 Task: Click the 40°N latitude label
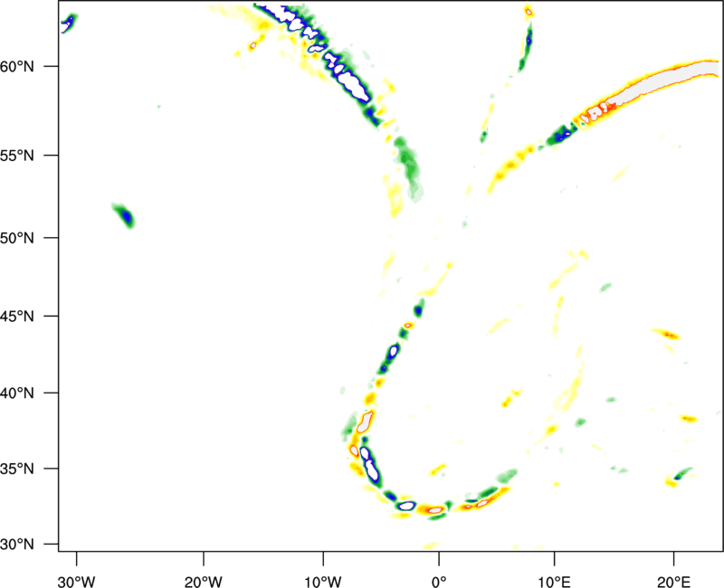click(x=17, y=394)
